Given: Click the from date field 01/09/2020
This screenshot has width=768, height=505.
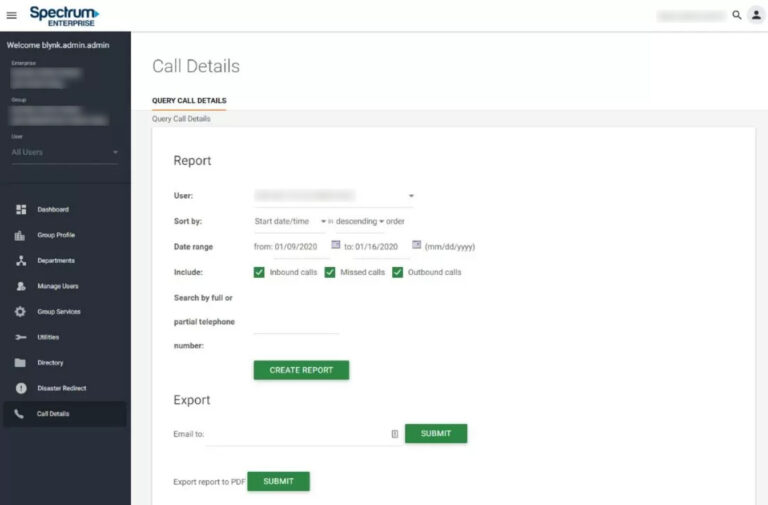Looking at the screenshot, I should pyautogui.click(x=301, y=247).
